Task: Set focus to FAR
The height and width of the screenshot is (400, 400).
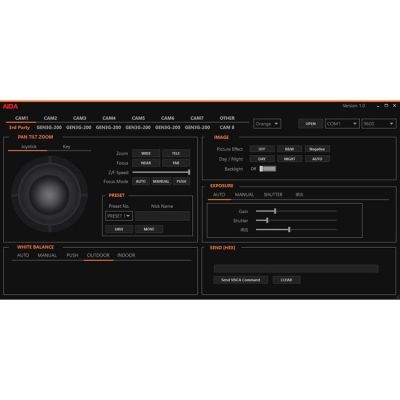Action: pos(176,163)
